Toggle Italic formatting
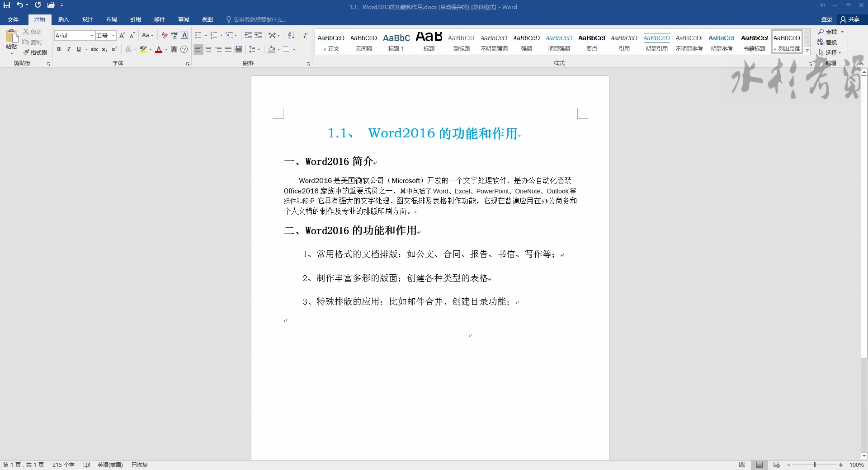Image resolution: width=868 pixels, height=470 pixels. point(69,49)
